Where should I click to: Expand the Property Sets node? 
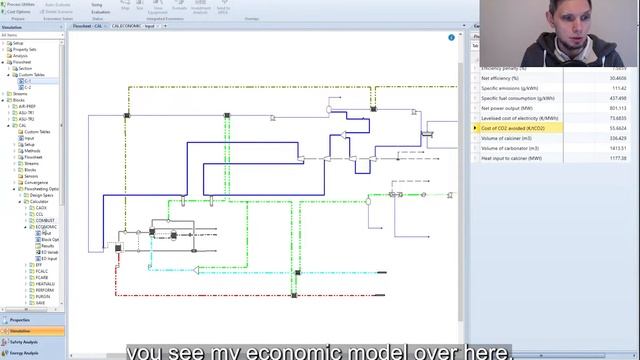coord(3,49)
